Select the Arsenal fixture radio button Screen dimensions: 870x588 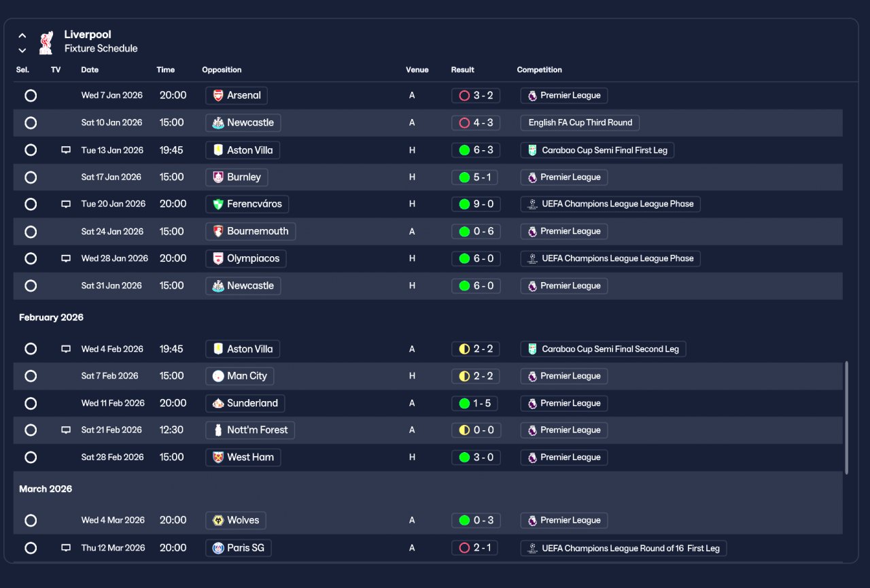(x=31, y=96)
